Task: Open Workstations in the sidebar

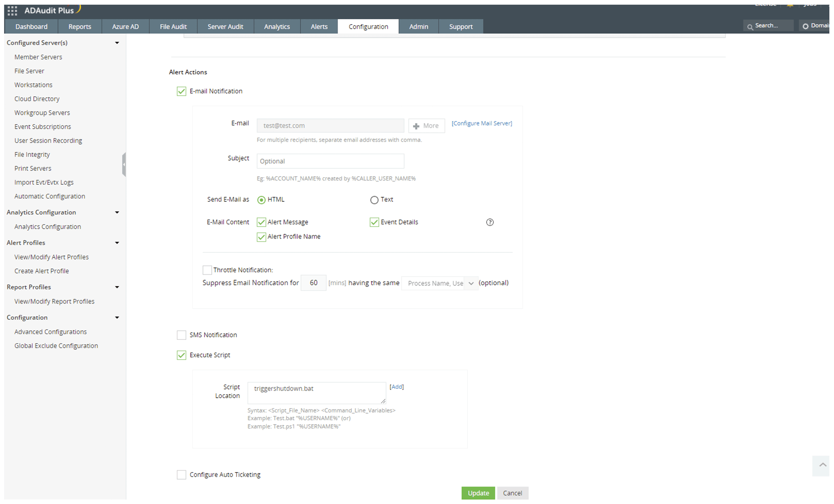Action: pos(33,85)
